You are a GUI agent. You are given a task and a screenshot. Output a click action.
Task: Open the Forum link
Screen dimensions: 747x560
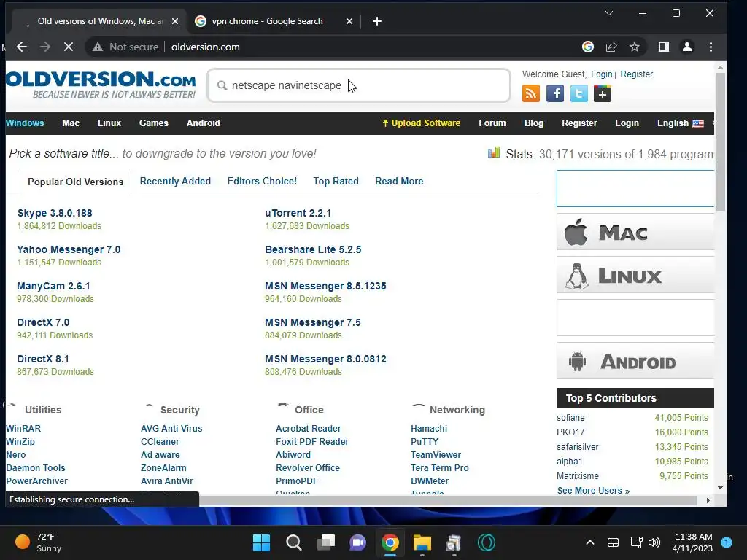pyautogui.click(x=492, y=122)
